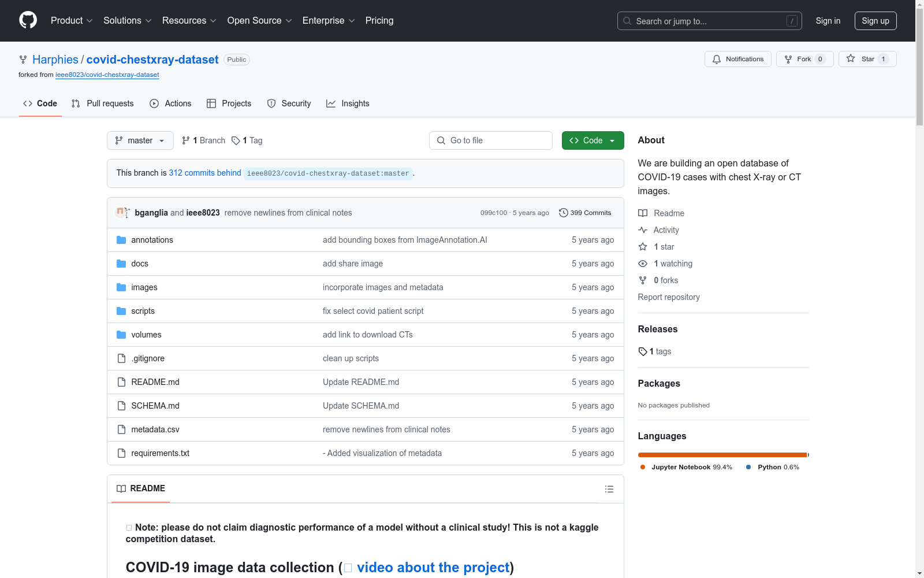
Task: Open the Pull requests tab
Action: click(x=103, y=103)
